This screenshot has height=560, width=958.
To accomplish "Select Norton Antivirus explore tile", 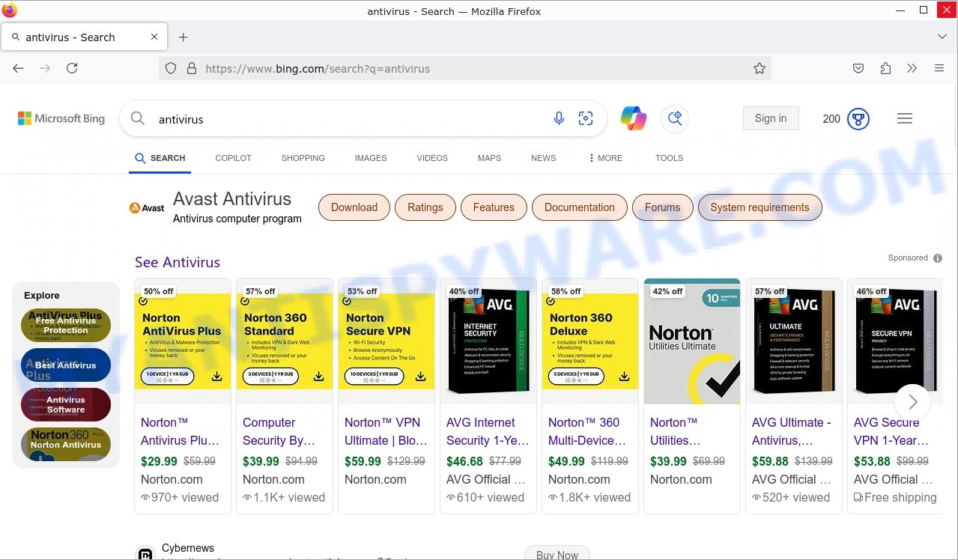I will [x=66, y=445].
